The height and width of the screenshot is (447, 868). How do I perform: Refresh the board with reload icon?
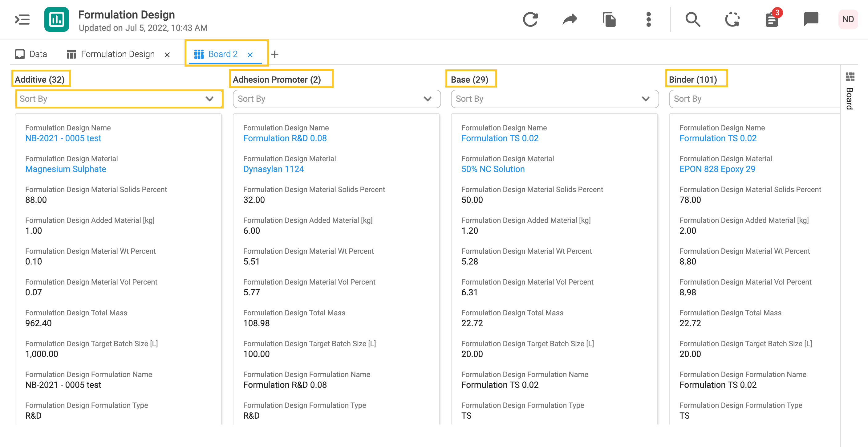[x=530, y=19]
